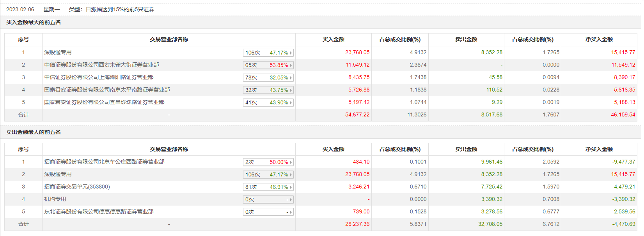644x236 pixels.
Task: Expand the 2次 50.00% dropdown
Action: click(291, 162)
